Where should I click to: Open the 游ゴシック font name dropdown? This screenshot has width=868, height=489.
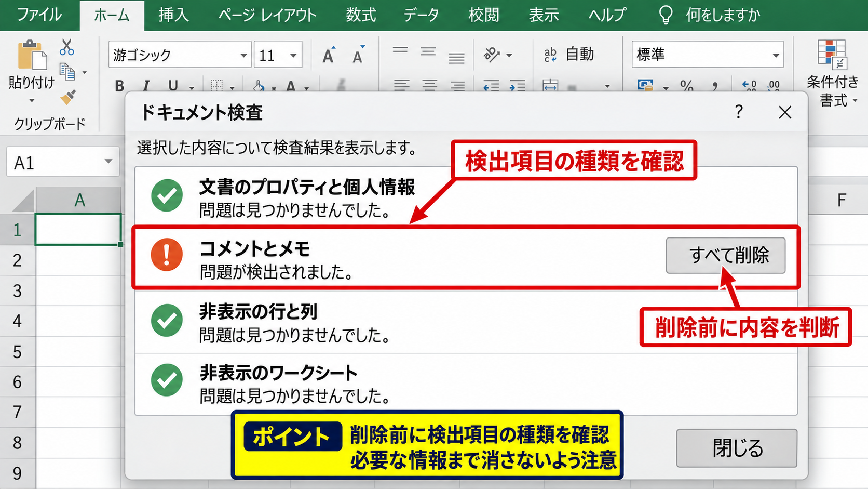pos(243,55)
